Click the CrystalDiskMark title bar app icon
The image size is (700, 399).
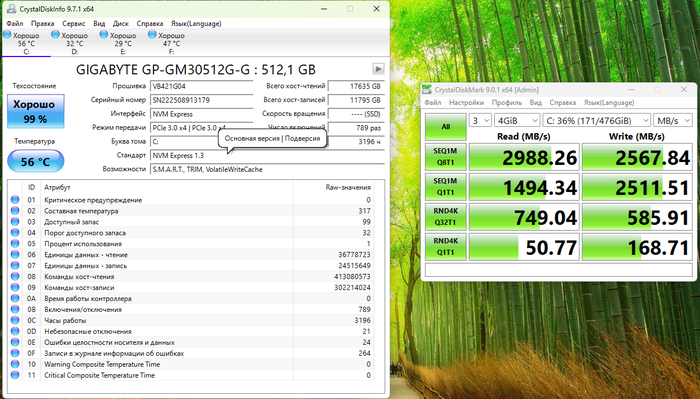[427, 90]
